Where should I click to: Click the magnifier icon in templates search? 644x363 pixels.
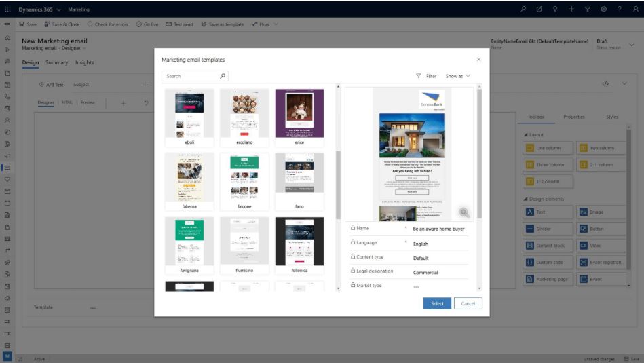[x=223, y=76]
